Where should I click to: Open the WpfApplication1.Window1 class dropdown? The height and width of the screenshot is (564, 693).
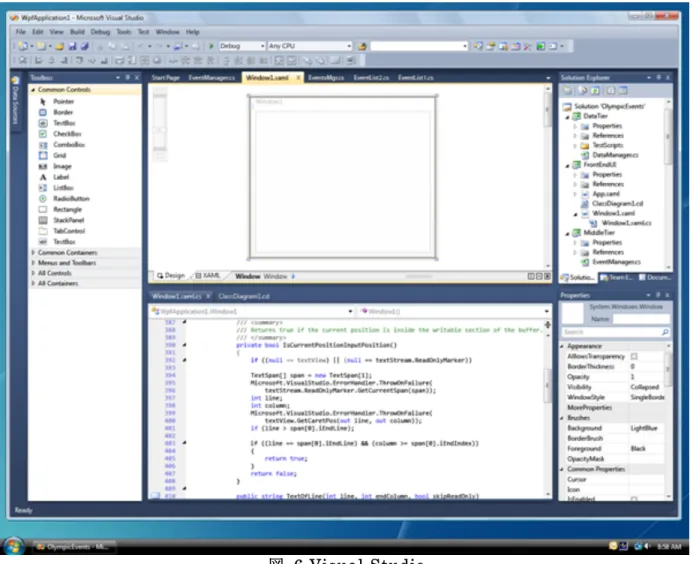350,312
